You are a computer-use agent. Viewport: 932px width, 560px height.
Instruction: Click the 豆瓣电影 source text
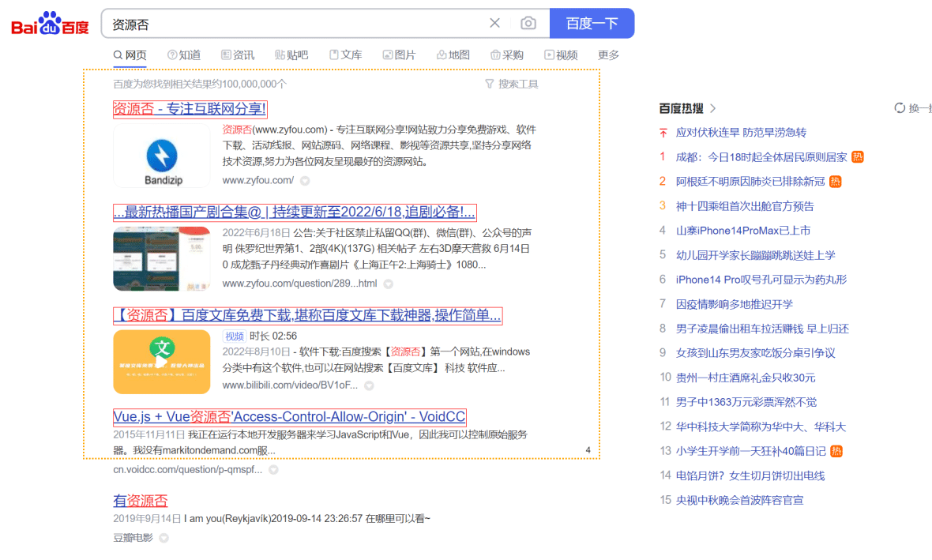pos(133,538)
